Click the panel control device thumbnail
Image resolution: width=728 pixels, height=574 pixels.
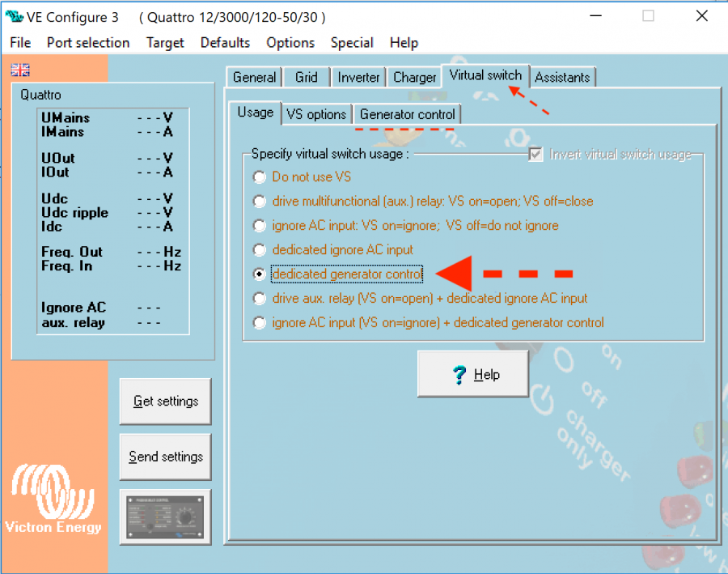coord(165,517)
